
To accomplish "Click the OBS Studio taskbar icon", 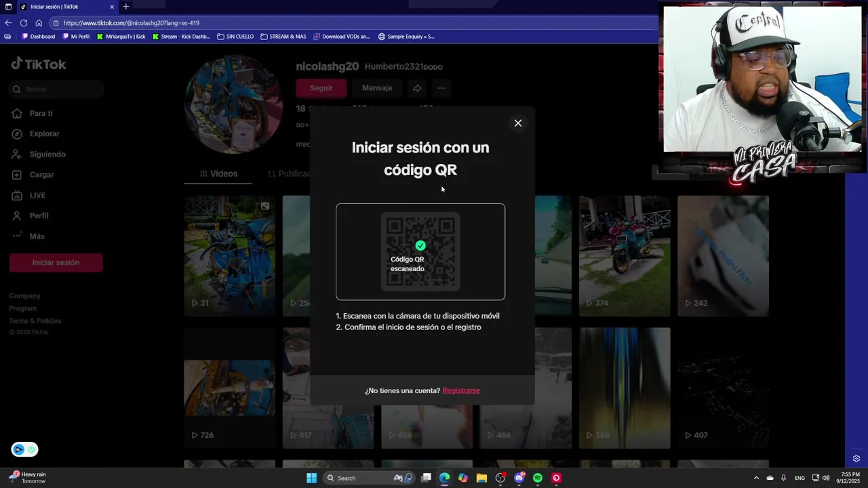I will point(500,478).
